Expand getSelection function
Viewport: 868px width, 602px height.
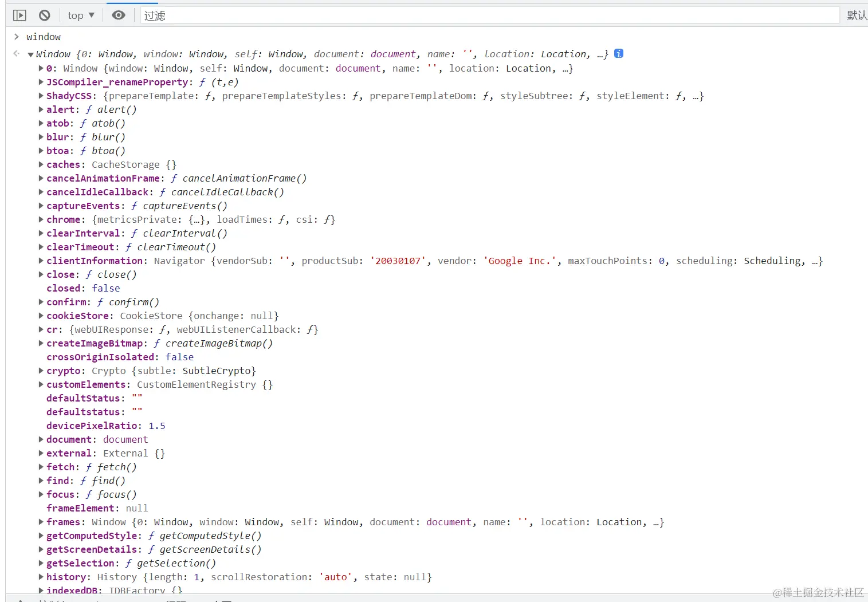click(41, 563)
